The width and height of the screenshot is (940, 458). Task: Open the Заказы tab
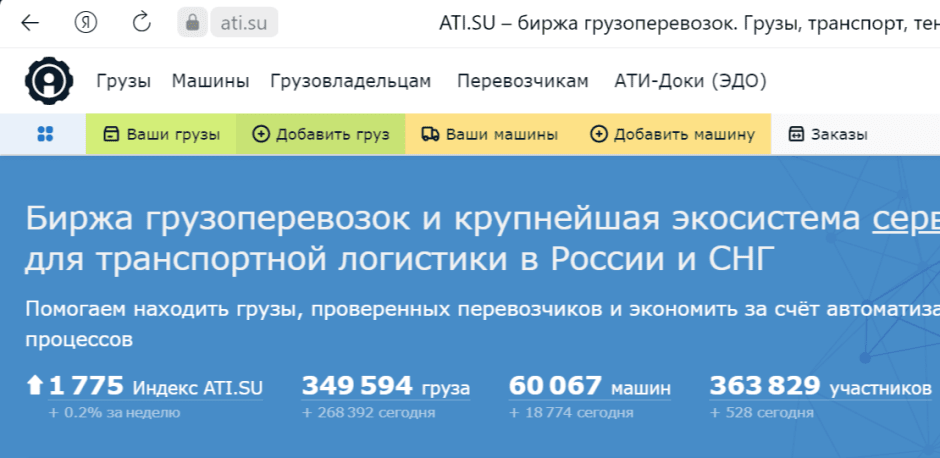click(x=828, y=134)
